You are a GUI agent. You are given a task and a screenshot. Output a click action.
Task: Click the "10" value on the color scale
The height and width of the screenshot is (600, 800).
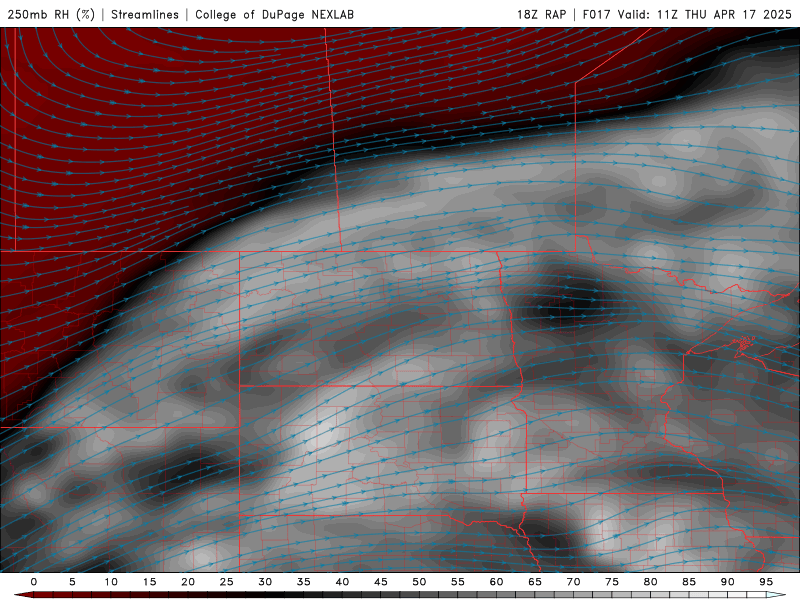tap(111, 582)
